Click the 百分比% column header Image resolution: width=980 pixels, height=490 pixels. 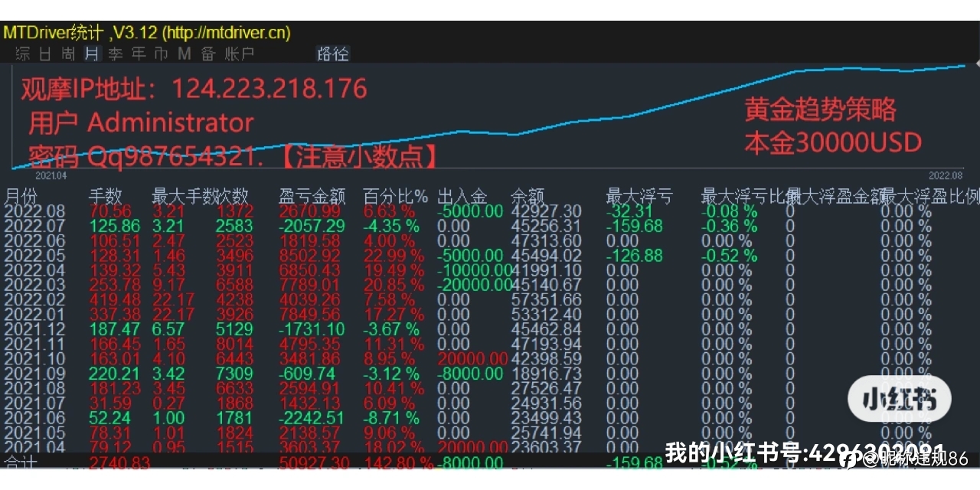click(x=394, y=197)
